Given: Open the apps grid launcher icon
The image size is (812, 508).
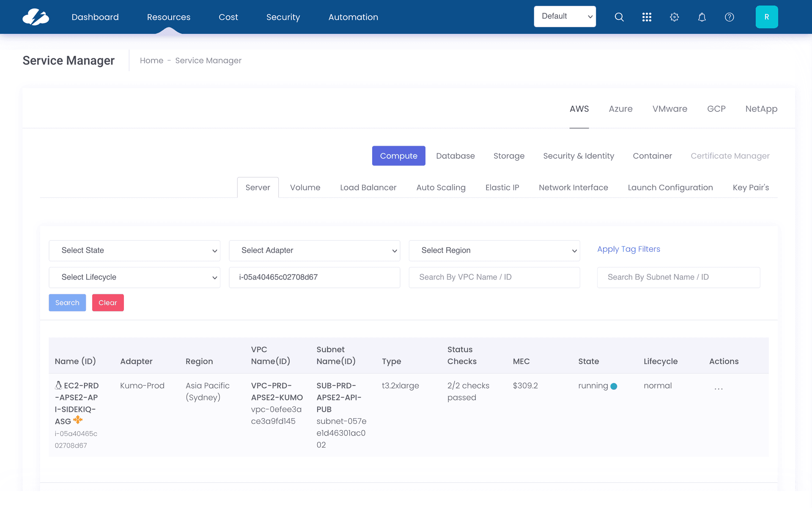Looking at the screenshot, I should pos(647,17).
